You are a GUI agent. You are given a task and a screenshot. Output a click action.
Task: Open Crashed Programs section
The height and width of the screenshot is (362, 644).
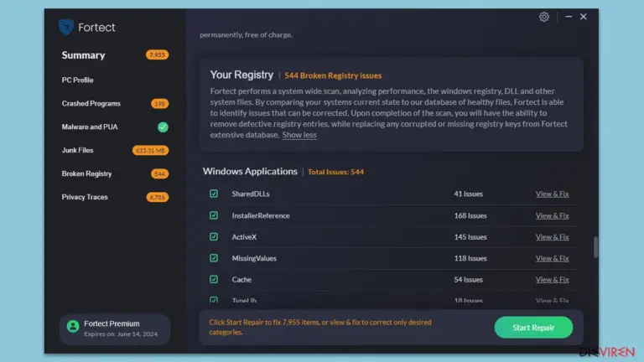pos(91,103)
